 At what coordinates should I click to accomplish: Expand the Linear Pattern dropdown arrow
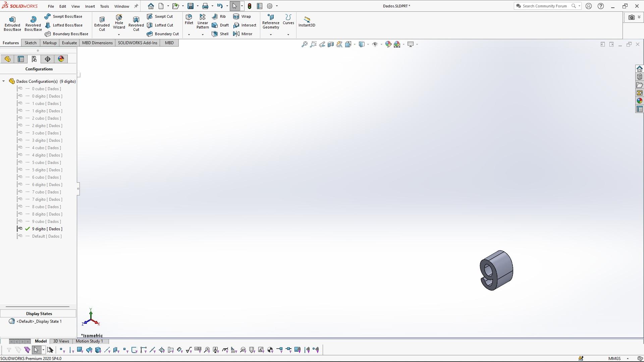click(203, 35)
